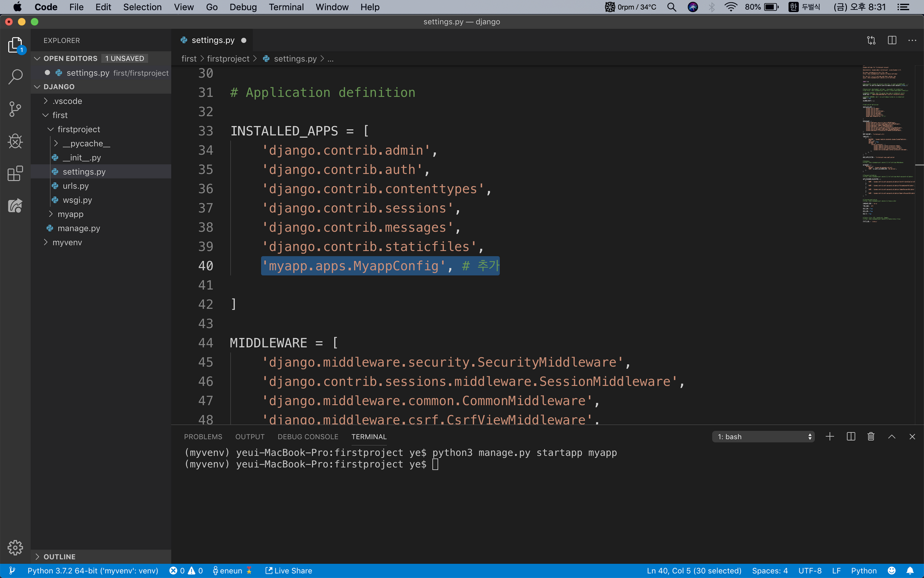The height and width of the screenshot is (578, 924).
Task: Open the Manage gear icon
Action: pos(15,547)
